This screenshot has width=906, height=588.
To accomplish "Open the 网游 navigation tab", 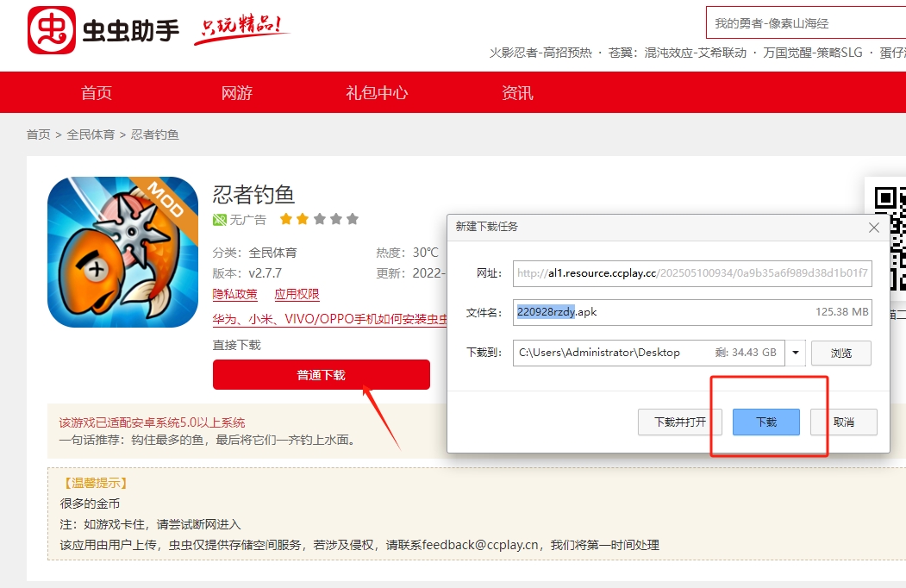I will (237, 92).
